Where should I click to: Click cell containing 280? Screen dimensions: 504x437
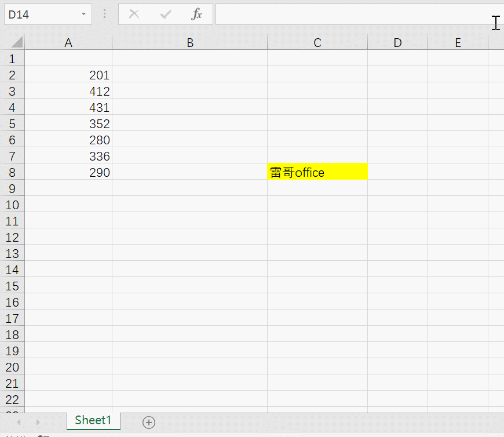(68, 139)
